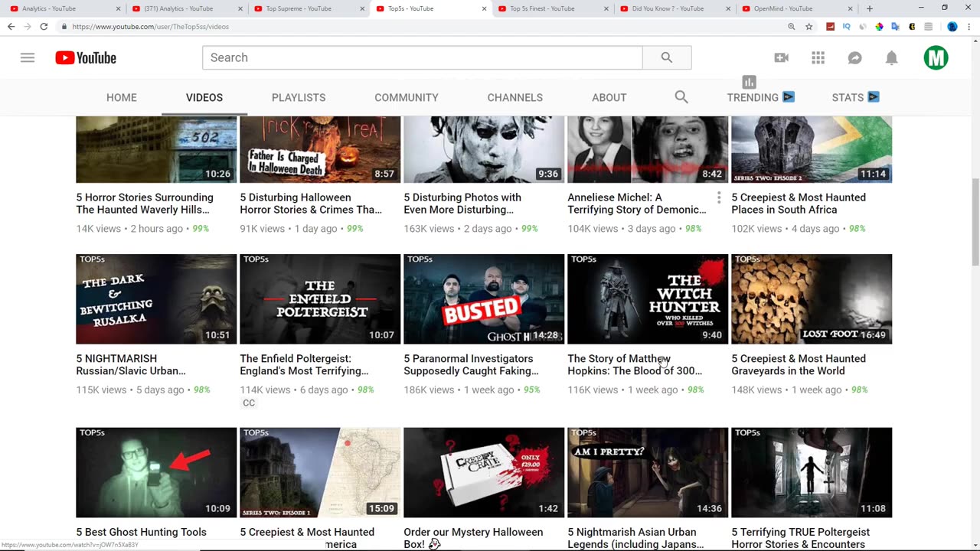Click the YouTube search input field
This screenshot has height=551, width=980.
pyautogui.click(x=423, y=57)
